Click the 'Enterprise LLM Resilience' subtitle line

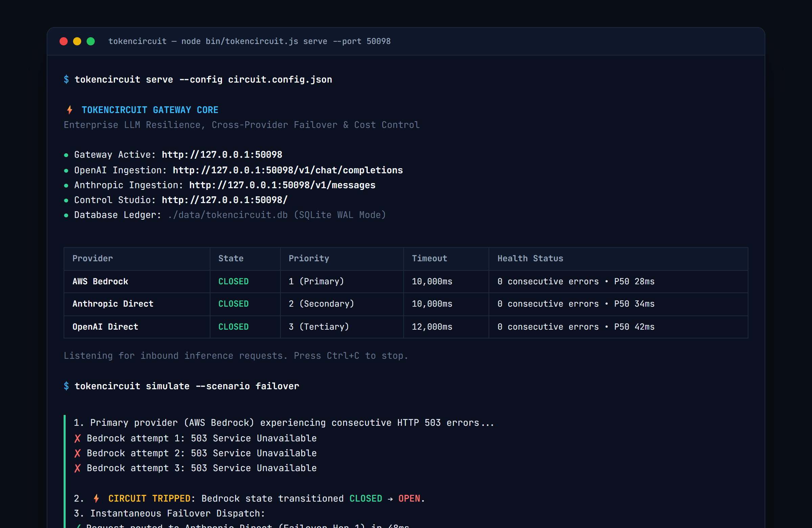[x=242, y=125]
